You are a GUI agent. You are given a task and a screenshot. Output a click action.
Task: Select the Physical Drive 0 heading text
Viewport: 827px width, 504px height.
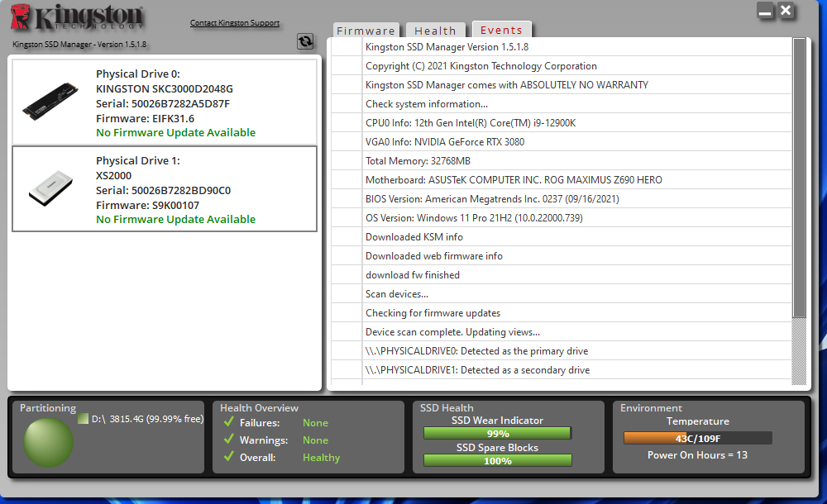tap(137, 74)
